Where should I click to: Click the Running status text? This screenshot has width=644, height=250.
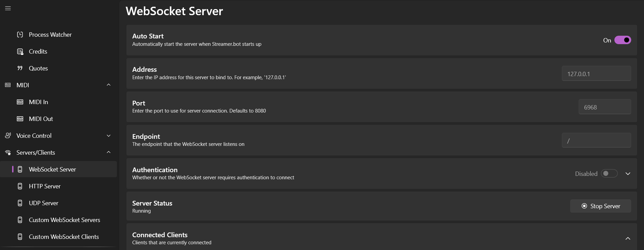pyautogui.click(x=141, y=211)
